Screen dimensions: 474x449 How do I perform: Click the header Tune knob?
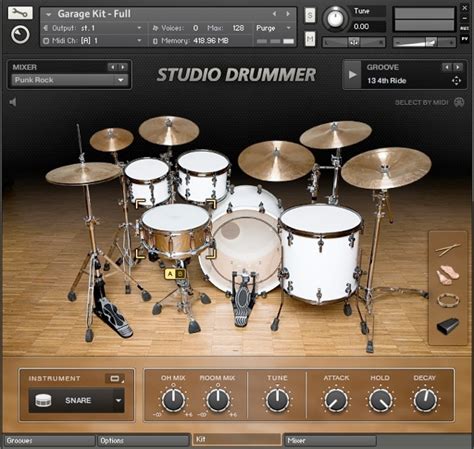(x=335, y=19)
